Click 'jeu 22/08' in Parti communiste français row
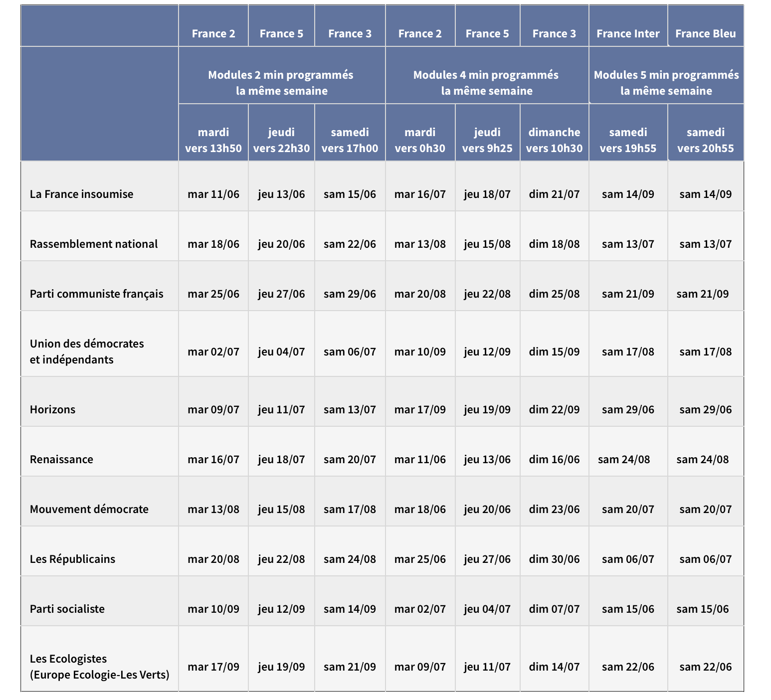This screenshot has width=771, height=700. [x=487, y=294]
